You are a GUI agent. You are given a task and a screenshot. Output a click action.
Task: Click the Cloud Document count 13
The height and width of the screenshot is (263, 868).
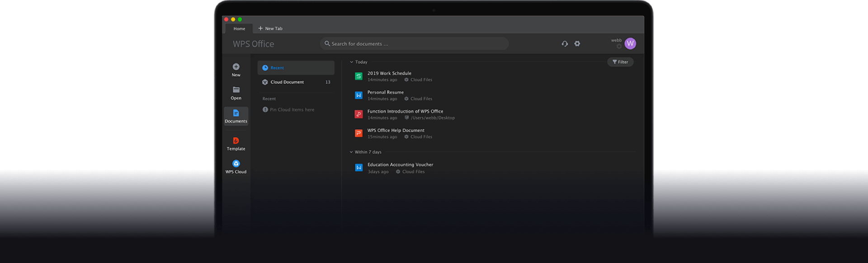328,82
